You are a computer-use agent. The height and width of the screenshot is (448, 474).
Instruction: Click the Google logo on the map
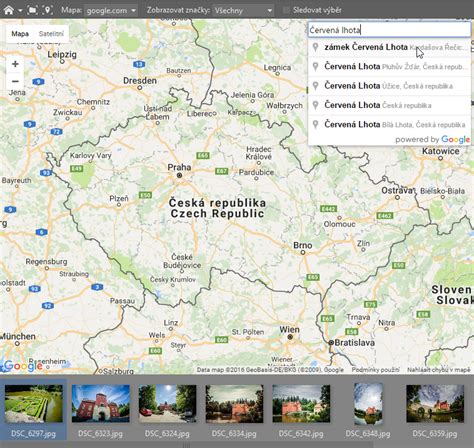tap(23, 366)
